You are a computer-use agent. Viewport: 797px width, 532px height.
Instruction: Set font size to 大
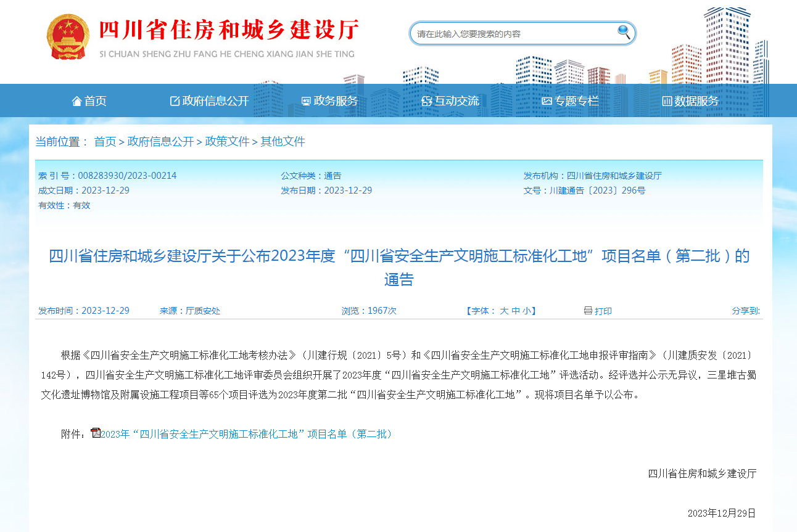[504, 311]
